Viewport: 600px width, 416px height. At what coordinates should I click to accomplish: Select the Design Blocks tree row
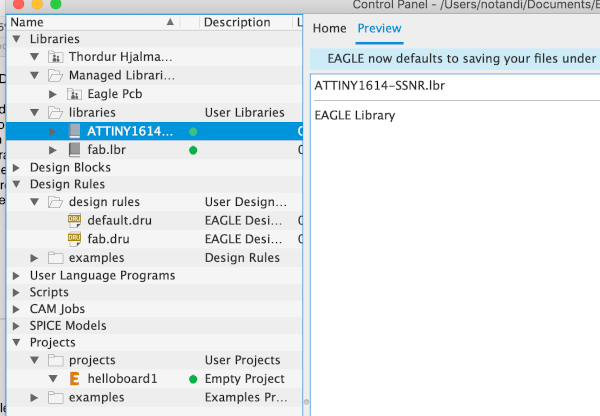[x=155, y=168]
